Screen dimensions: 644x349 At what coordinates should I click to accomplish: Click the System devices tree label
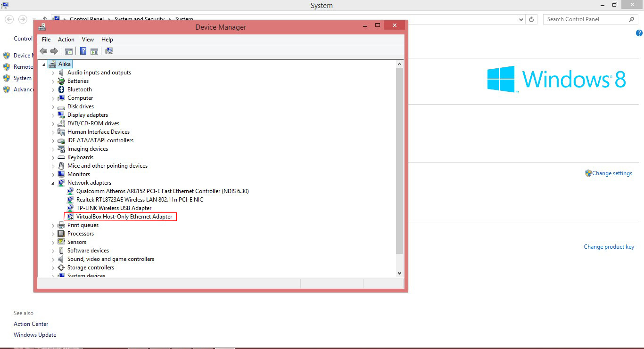86,276
